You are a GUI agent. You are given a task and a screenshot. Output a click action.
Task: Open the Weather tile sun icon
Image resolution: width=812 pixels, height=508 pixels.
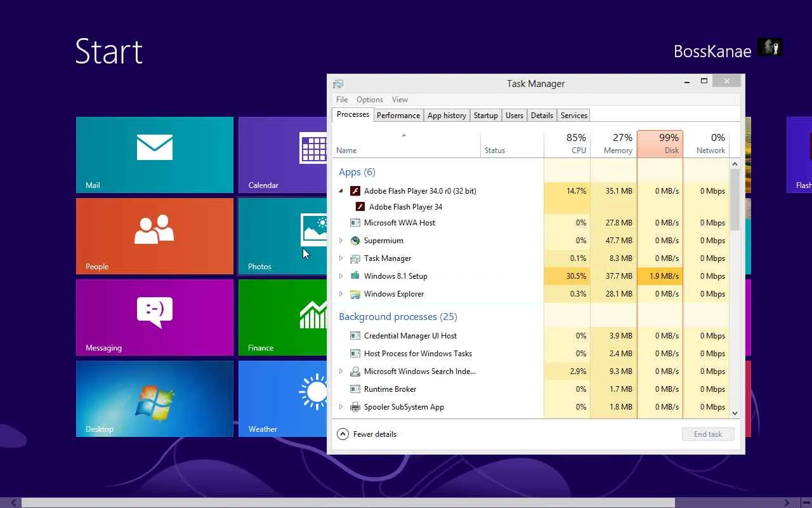(x=313, y=392)
